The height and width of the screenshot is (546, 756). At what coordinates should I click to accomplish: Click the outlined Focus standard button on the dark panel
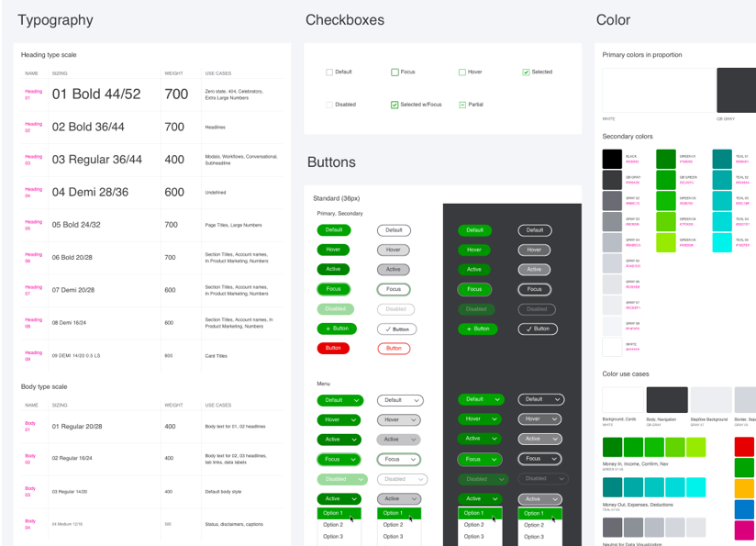point(535,289)
